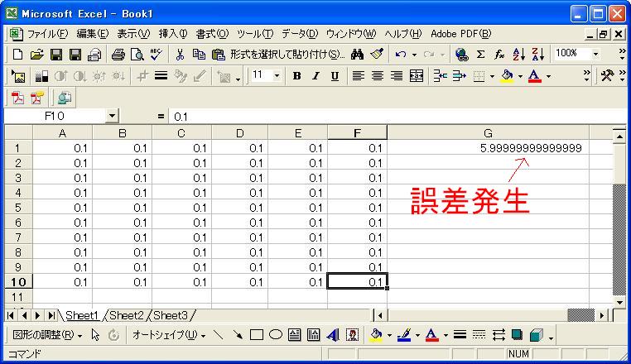Sort descending with Z-A icon
631x364 pixels.
[538, 54]
